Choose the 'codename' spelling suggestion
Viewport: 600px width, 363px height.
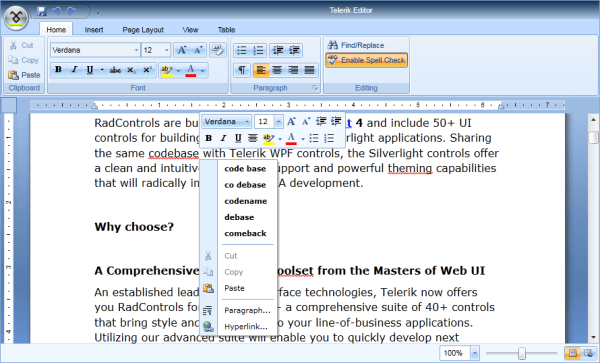[x=246, y=201]
